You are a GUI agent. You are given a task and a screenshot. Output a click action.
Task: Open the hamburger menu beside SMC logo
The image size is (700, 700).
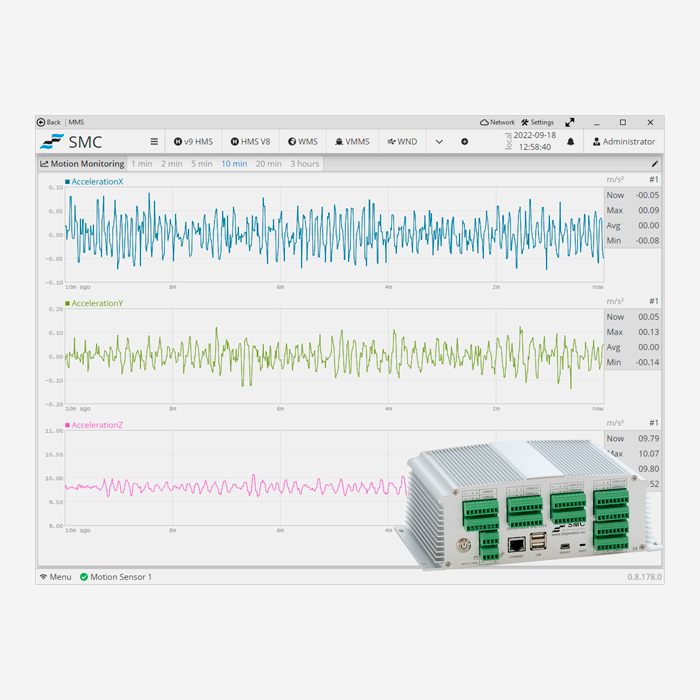pos(154,142)
